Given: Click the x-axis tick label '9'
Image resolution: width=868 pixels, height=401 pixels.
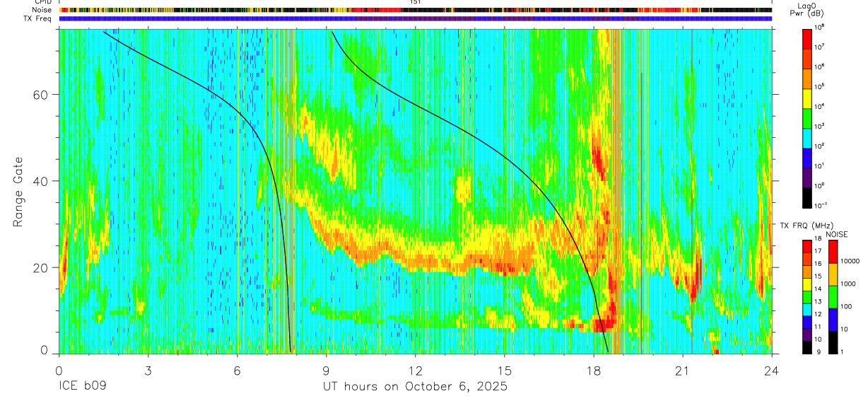Looking at the screenshot, I should tap(327, 371).
